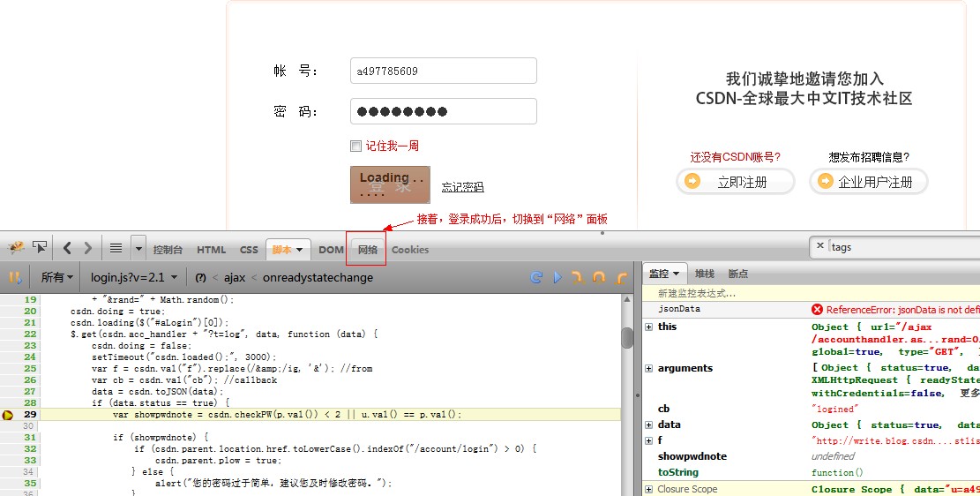Screen dimensions: 980x496
Task: Click the 立即注册 register button
Action: click(736, 182)
